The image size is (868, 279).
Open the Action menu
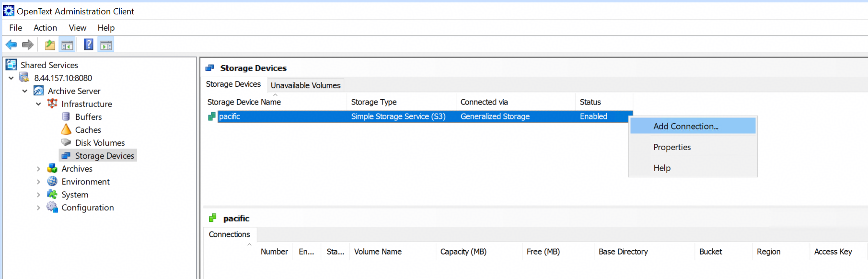(x=45, y=28)
